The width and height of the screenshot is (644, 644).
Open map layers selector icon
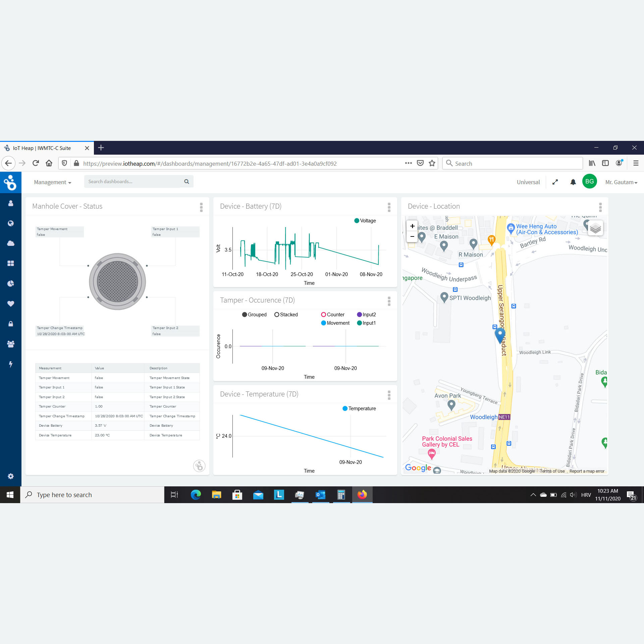595,228
